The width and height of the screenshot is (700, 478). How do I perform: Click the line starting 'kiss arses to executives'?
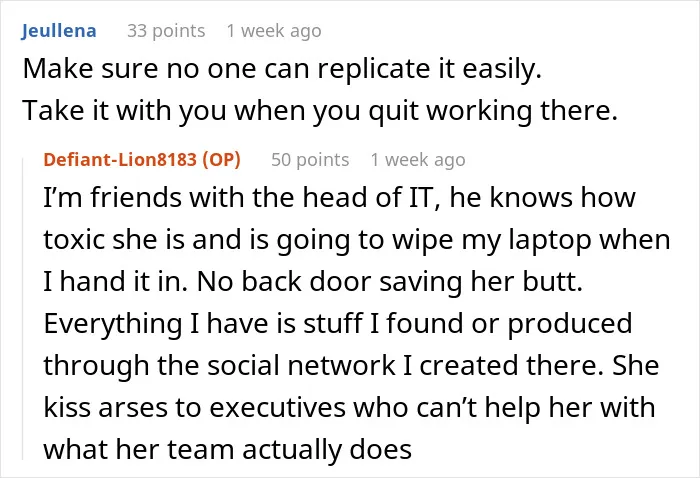(x=350, y=407)
